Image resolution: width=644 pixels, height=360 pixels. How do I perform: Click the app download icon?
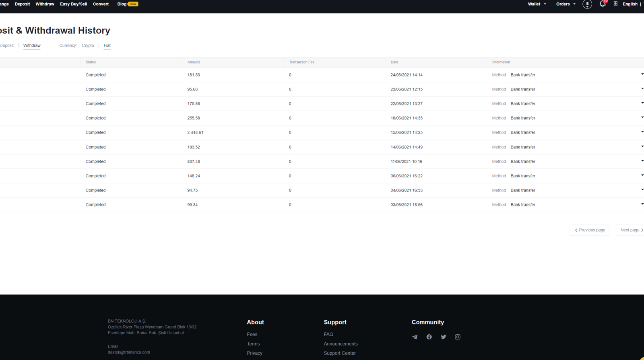[615, 4]
